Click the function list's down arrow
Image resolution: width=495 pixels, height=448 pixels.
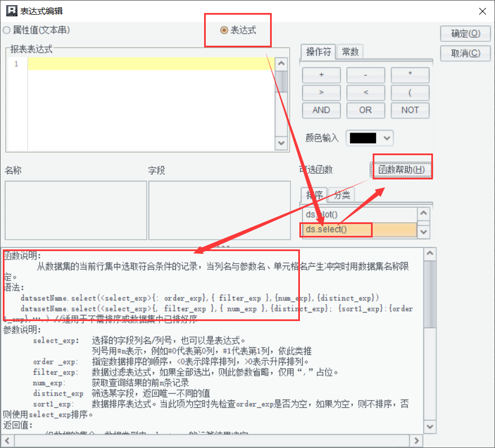(423, 232)
